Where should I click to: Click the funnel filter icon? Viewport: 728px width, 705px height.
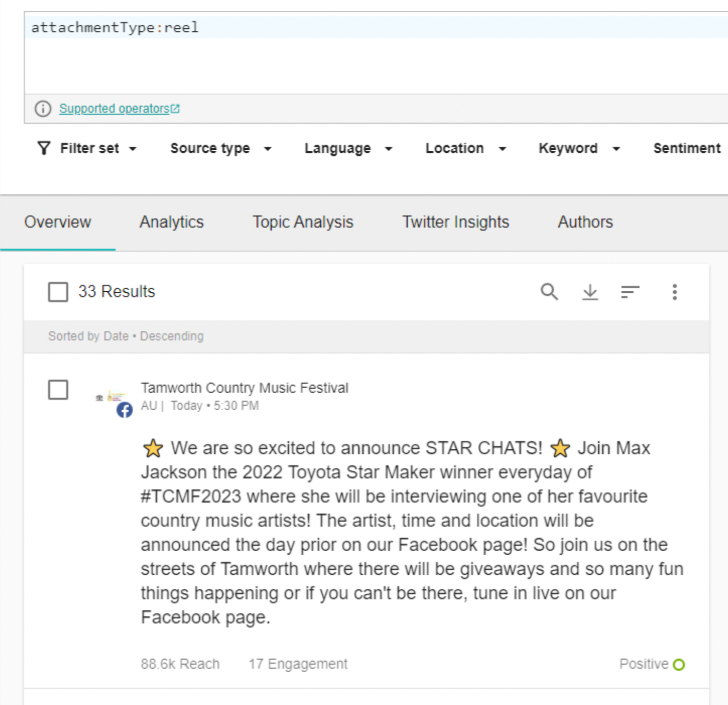tap(44, 148)
